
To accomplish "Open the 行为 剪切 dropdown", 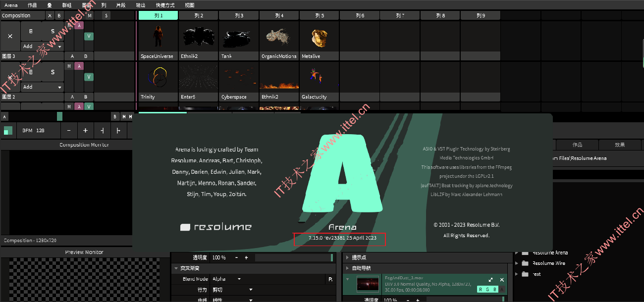I will (x=232, y=290).
